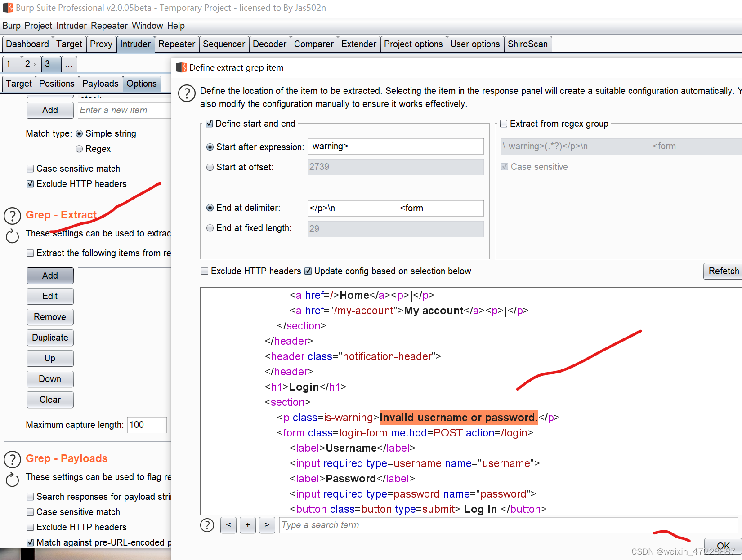Open the Target sub-tab in Intruder
The image size is (742, 560).
pos(19,84)
